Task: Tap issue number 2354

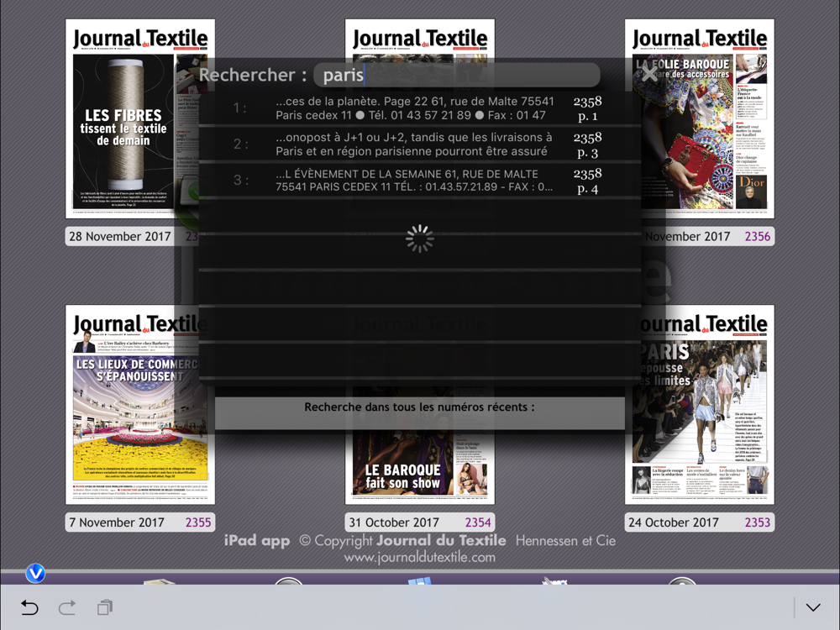Action: pos(478,522)
